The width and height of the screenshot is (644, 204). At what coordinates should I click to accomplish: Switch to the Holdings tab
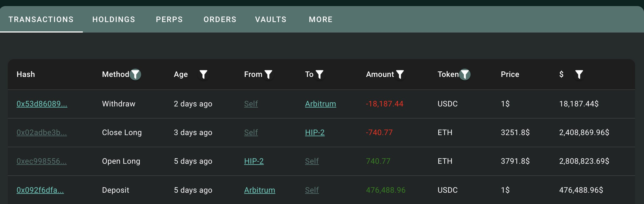(114, 20)
